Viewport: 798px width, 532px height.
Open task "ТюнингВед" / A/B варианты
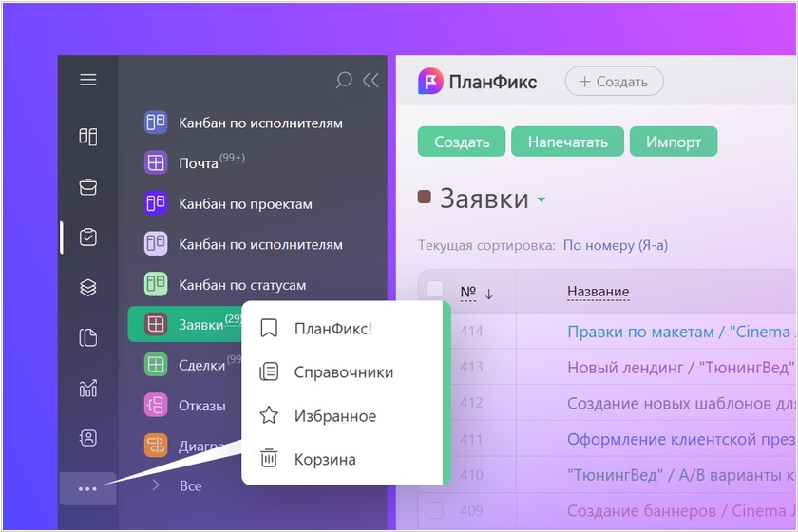click(681, 474)
